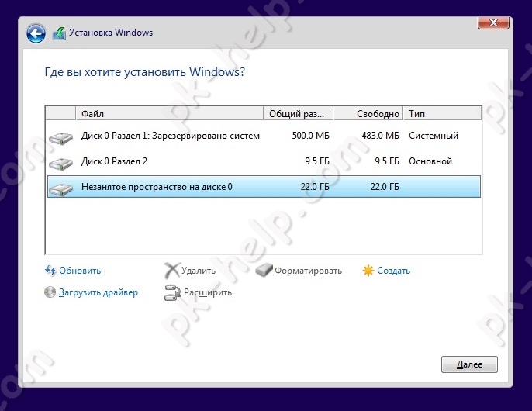Click the Форматировать link
Screen dimensions: 532x411
[x=308, y=271]
